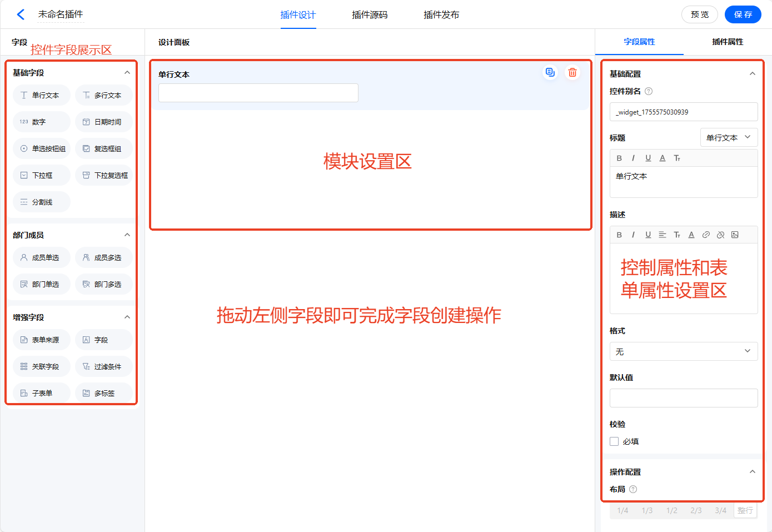Insert image in the 描述 editor toolbar
The width and height of the screenshot is (772, 532).
pos(735,235)
